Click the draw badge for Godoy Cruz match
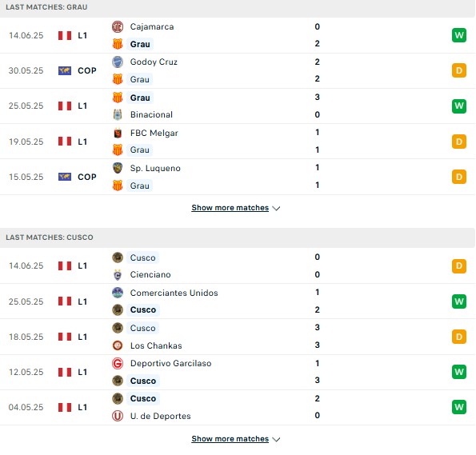Image resolution: width=476 pixels, height=455 pixels. pos(459,70)
